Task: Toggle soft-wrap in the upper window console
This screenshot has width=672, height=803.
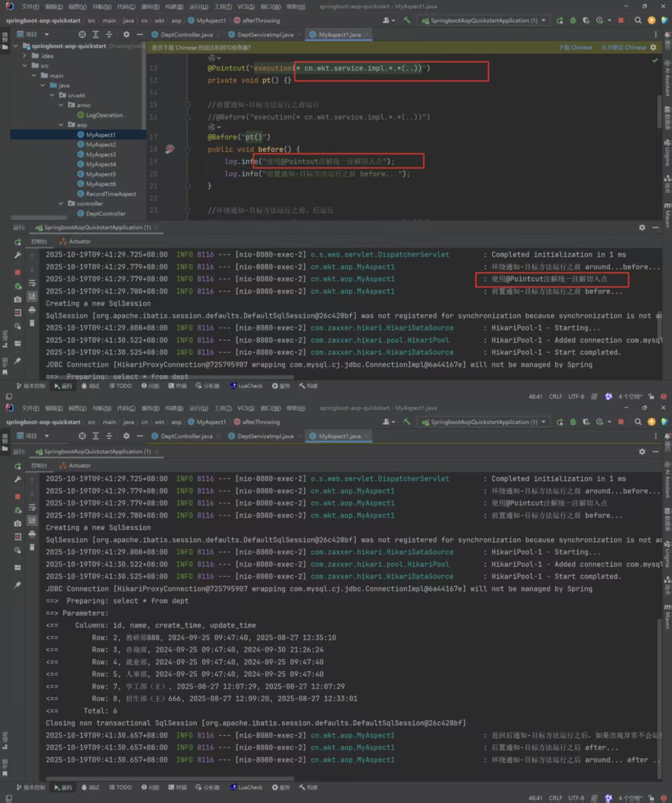Action: tap(32, 283)
